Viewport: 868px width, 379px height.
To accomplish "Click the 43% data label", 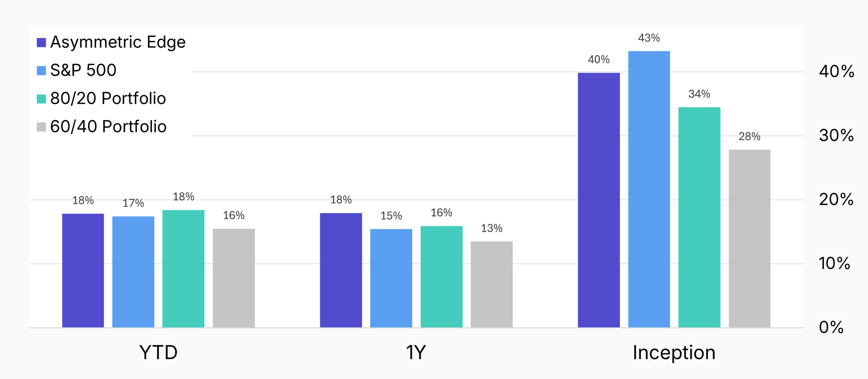I will [649, 38].
